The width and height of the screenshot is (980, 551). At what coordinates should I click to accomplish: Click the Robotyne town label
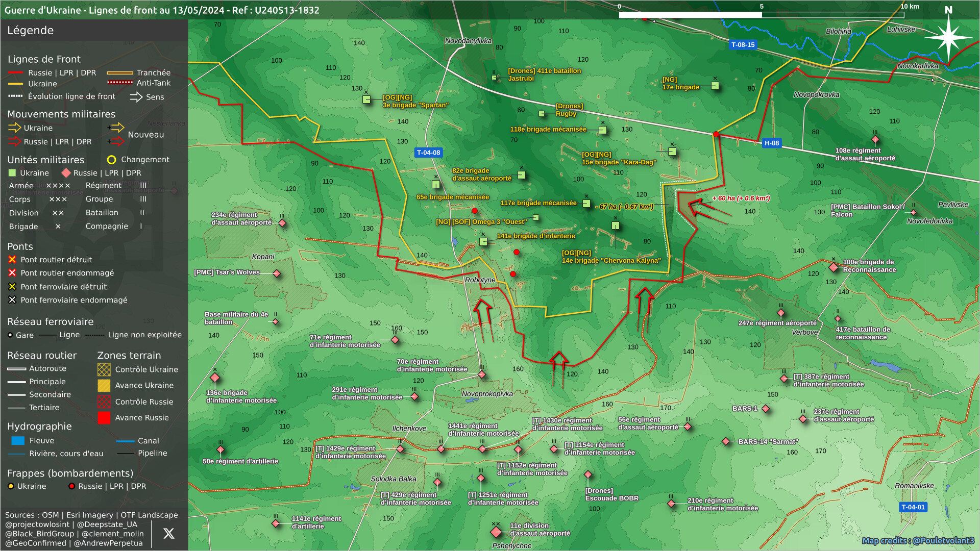pos(480,280)
